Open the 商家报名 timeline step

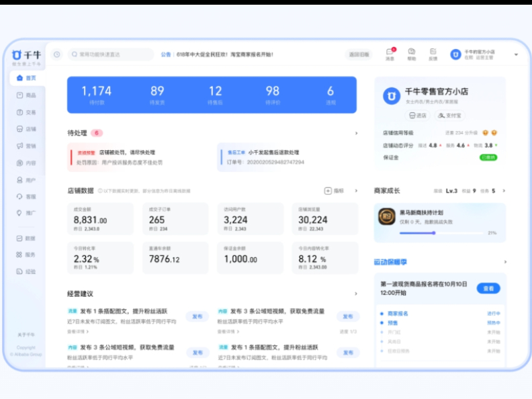[x=398, y=314]
